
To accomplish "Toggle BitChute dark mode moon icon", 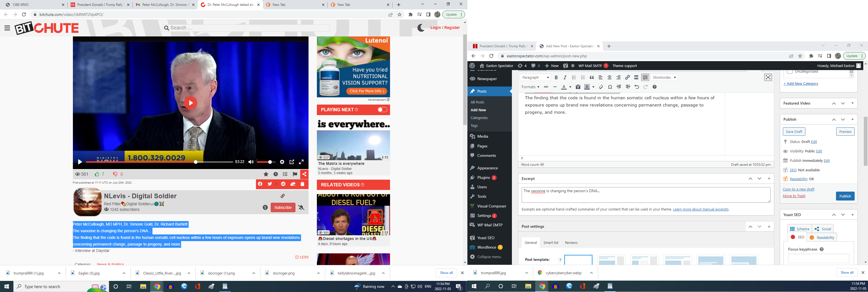I will [x=421, y=28].
